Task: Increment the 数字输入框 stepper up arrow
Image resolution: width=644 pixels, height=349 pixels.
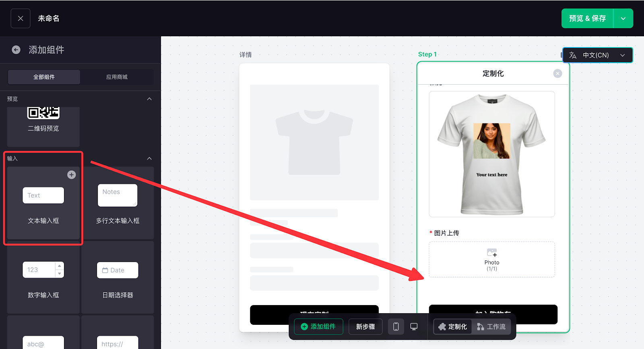Action: coord(60,266)
